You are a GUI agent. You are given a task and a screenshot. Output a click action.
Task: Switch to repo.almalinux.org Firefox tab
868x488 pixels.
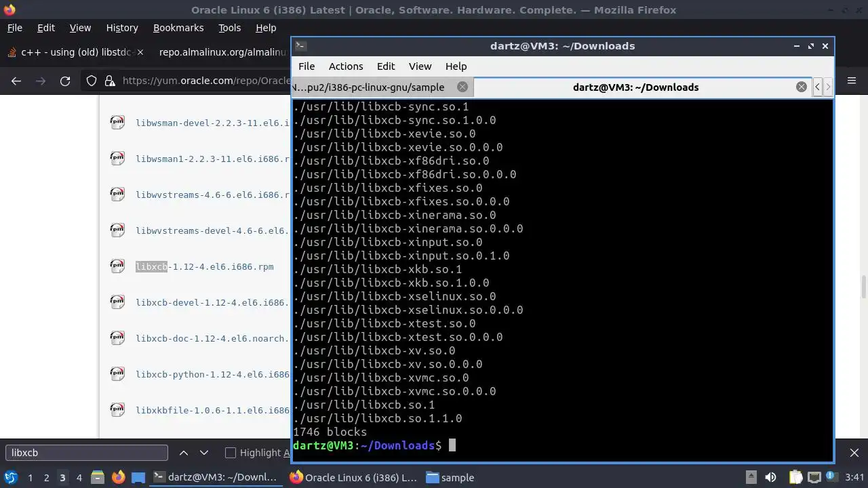click(220, 52)
